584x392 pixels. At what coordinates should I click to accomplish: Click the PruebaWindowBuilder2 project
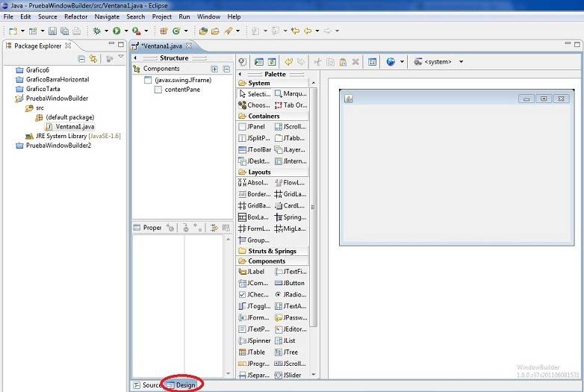[58, 146]
